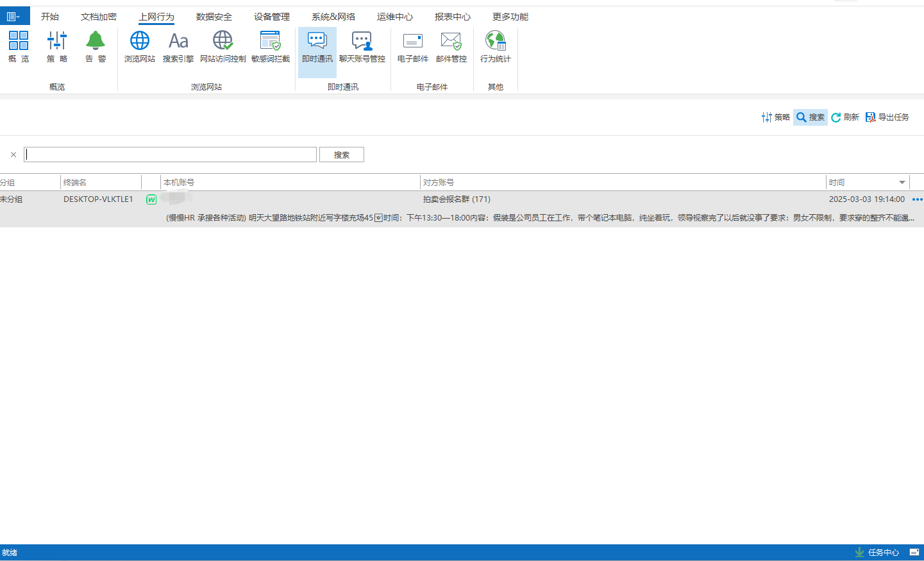Close the search bar with the X
Screen dimensions: 924x561
click(13, 155)
